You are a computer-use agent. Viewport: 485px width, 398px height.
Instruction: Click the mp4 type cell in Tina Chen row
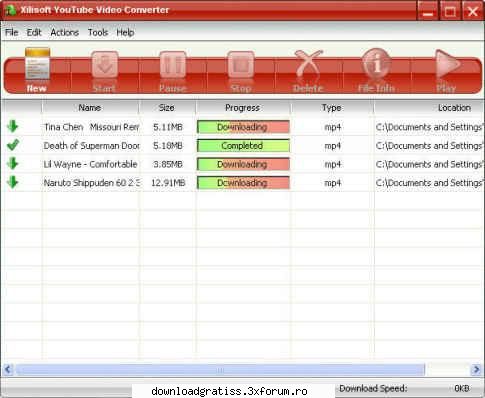point(333,127)
